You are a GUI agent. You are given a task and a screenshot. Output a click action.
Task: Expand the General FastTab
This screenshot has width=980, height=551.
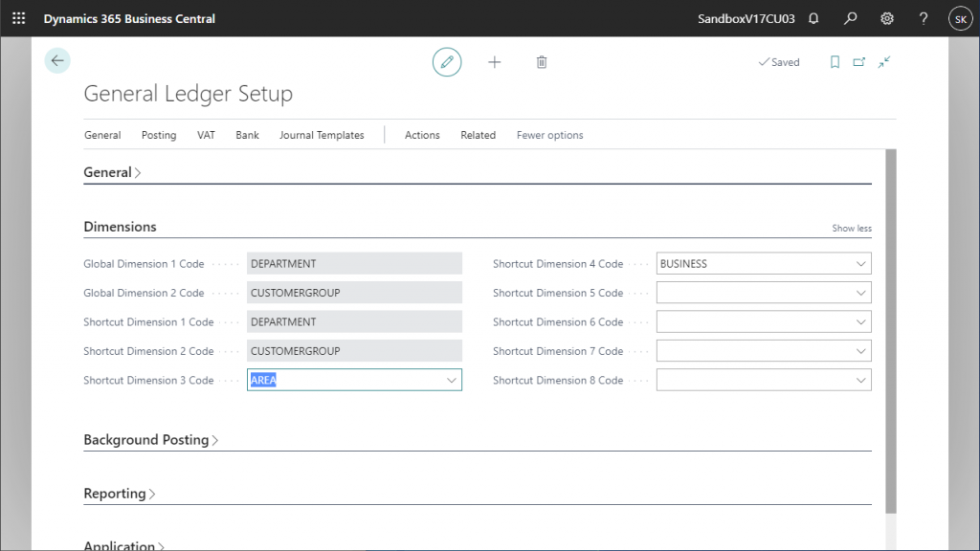tap(112, 172)
